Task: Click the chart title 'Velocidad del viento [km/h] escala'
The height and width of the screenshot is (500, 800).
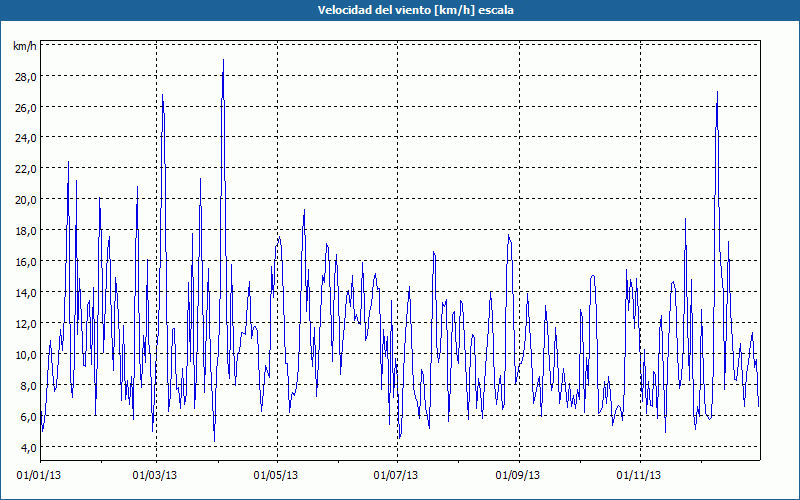Action: point(415,10)
